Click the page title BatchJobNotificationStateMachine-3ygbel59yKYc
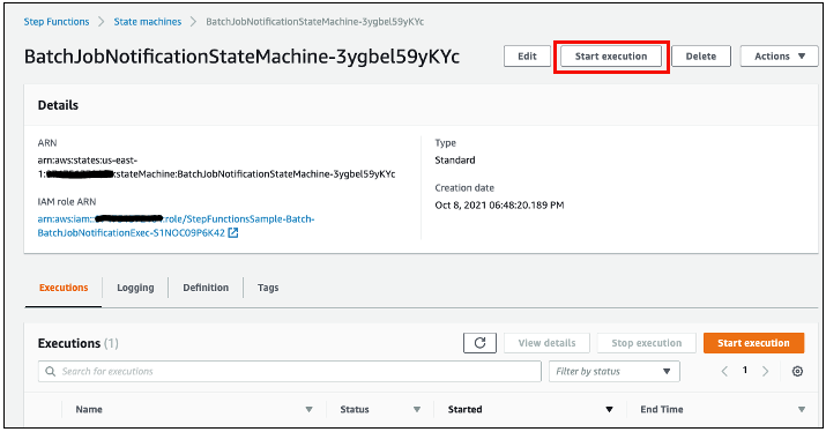827x433 pixels. (242, 56)
